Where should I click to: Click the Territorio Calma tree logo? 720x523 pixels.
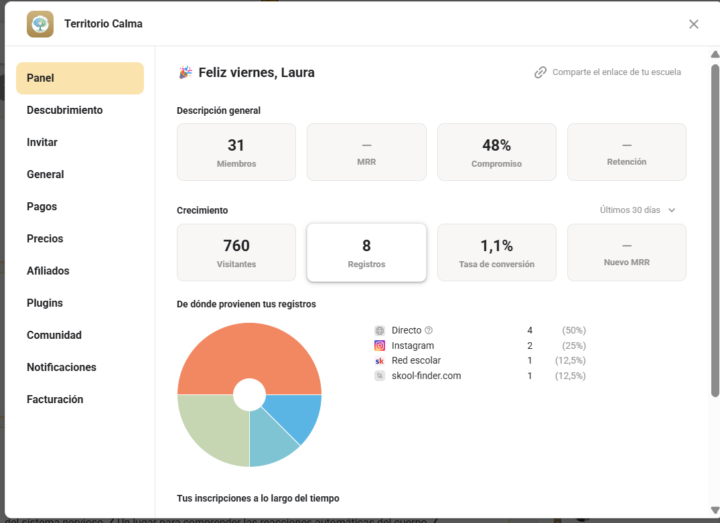40,24
